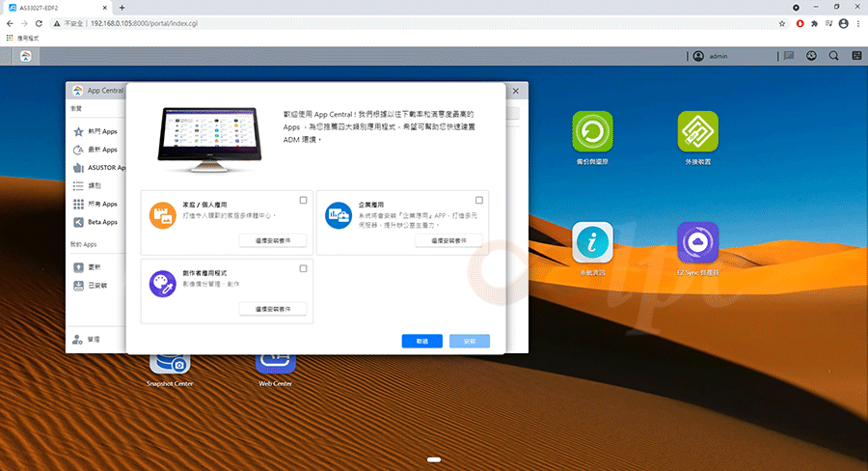Open the widget grid icon in ADM bar

click(x=856, y=55)
